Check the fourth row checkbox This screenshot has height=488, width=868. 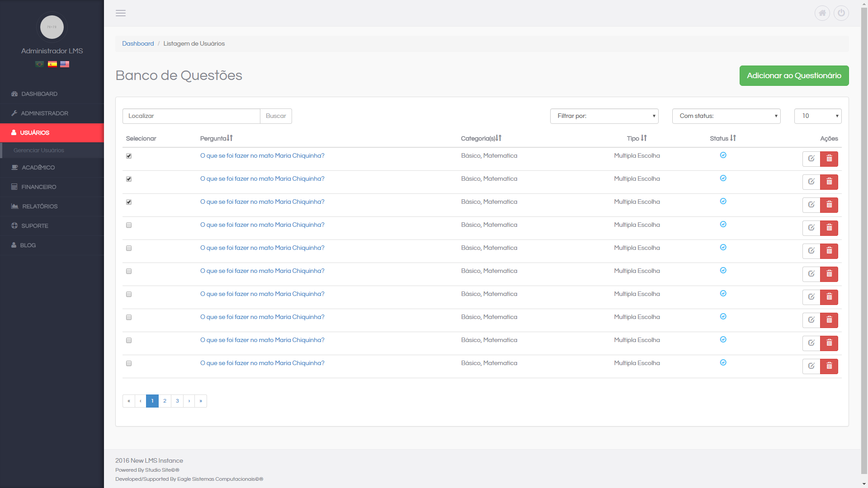tap(129, 225)
